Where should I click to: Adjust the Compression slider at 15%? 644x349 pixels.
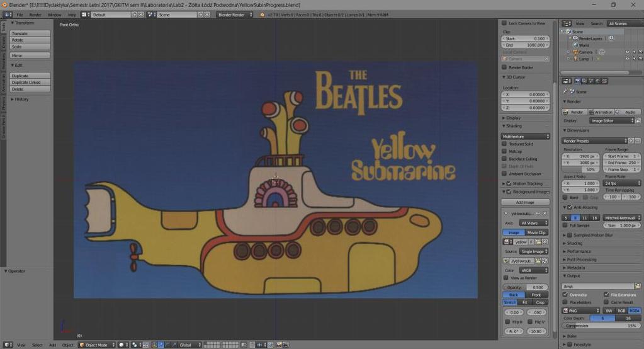[601, 326]
